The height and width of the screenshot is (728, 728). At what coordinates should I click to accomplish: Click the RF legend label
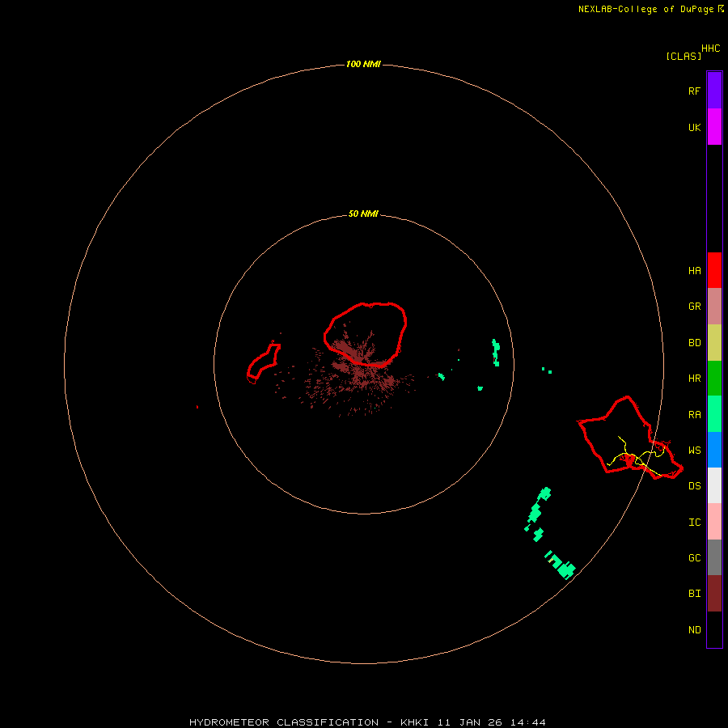point(694,91)
